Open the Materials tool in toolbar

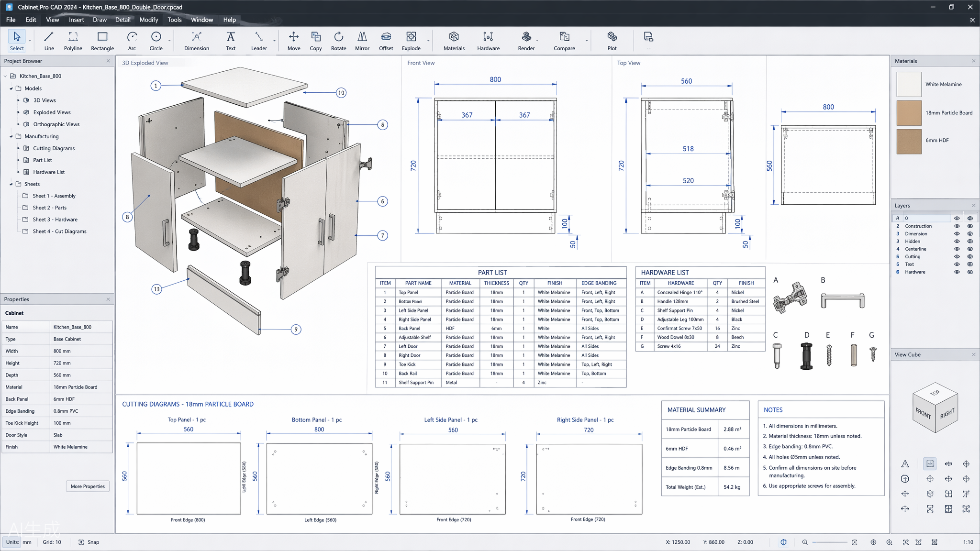pyautogui.click(x=454, y=41)
